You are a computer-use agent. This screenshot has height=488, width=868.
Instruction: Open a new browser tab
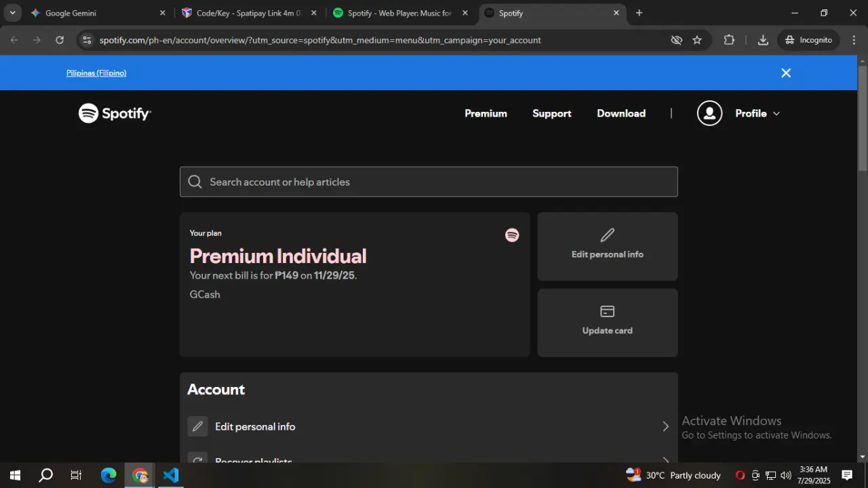(x=639, y=13)
